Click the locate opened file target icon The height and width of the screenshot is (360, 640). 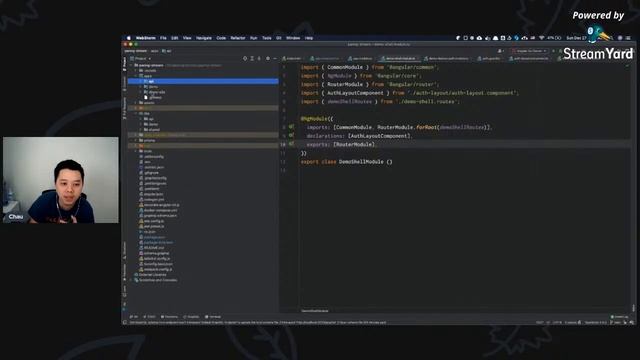coord(245,59)
